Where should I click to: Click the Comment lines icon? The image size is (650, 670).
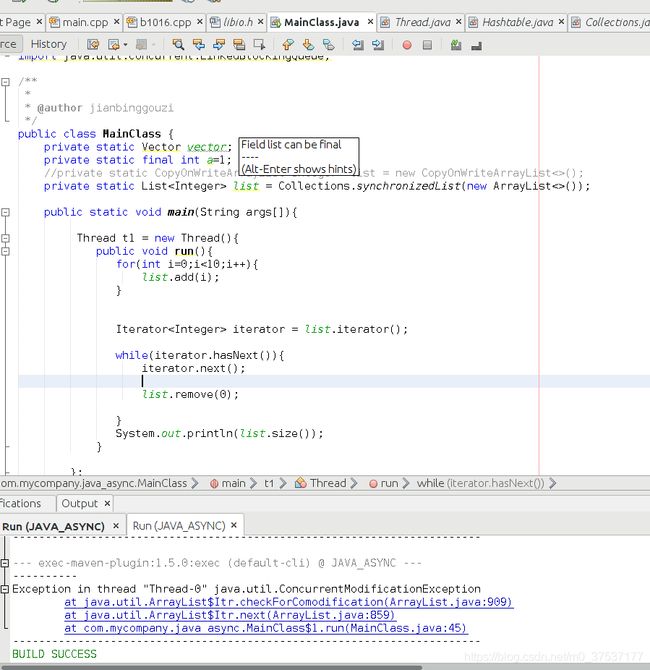[x=456, y=44]
